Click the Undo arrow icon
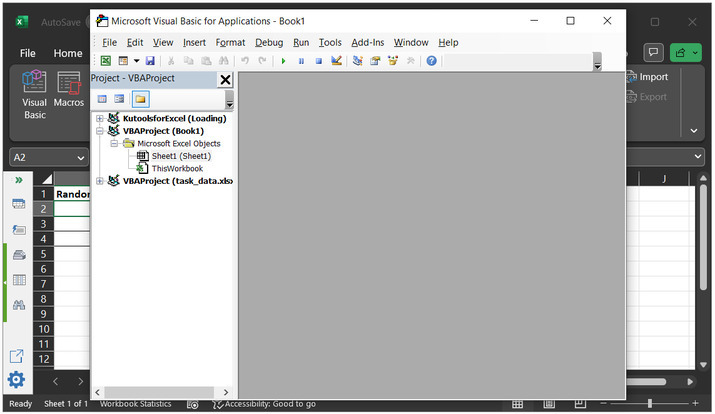Screen dimensions: 715x414 click(245, 61)
